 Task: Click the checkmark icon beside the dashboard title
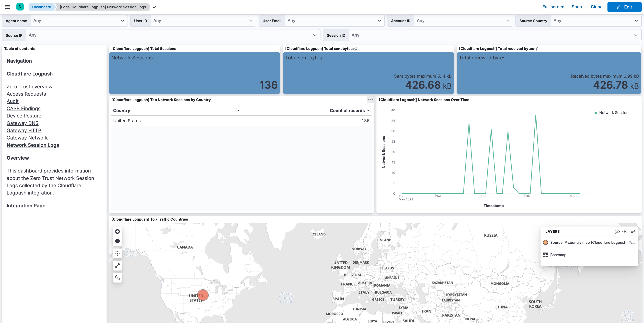pos(155,7)
